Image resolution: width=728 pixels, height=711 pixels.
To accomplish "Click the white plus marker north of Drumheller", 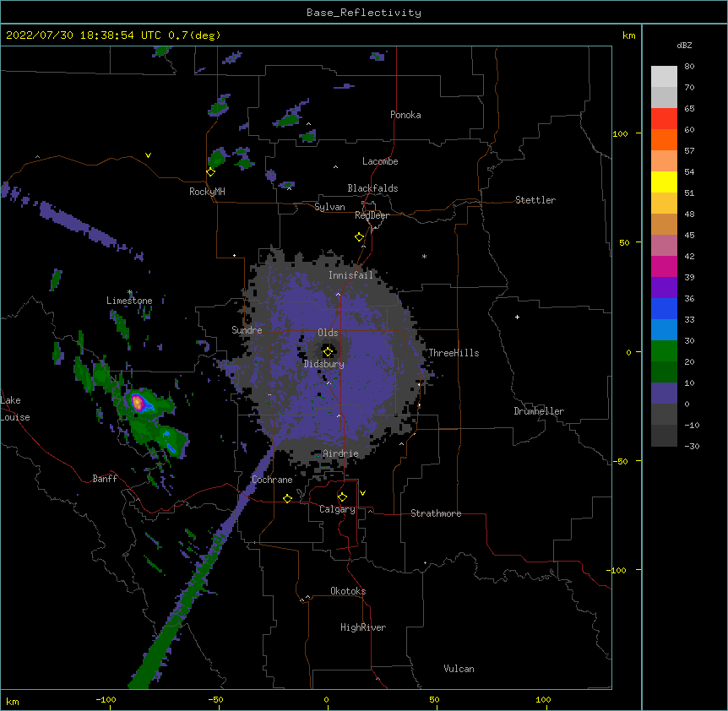I will 517,317.
